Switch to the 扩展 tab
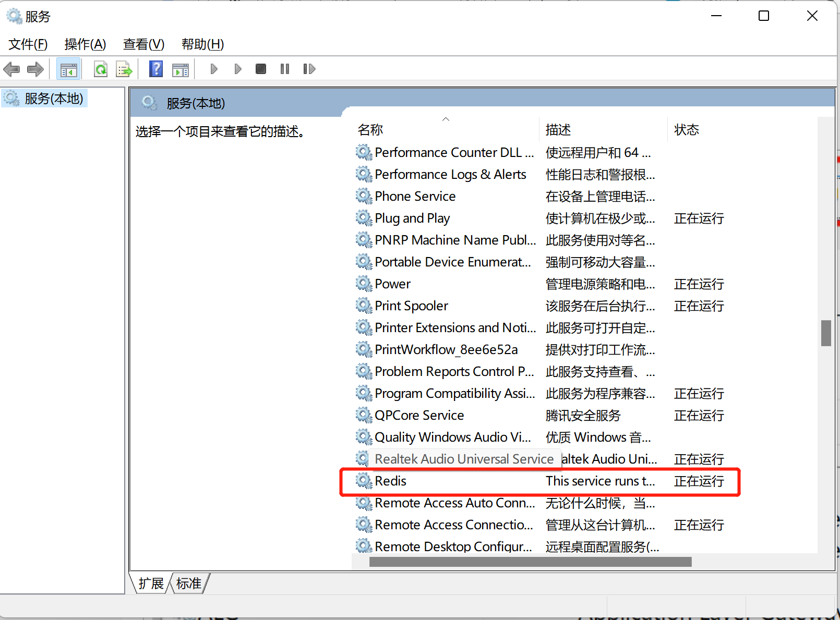 click(151, 583)
